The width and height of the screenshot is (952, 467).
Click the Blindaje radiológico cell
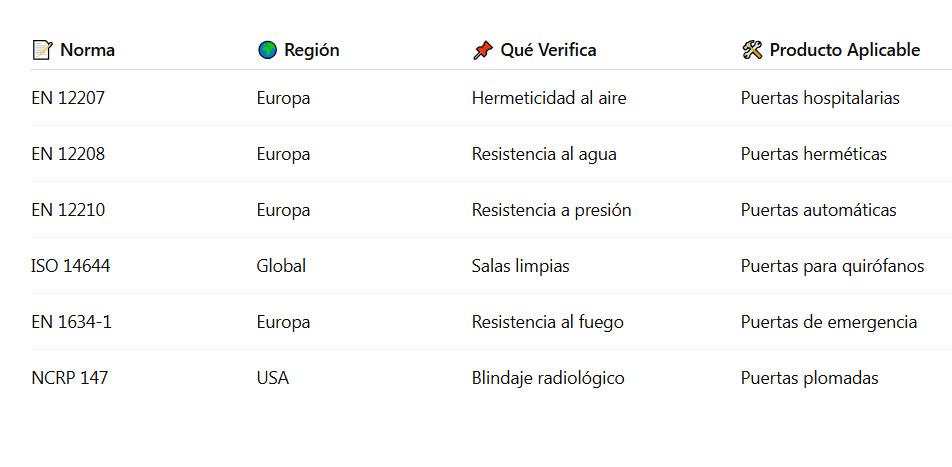[548, 378]
